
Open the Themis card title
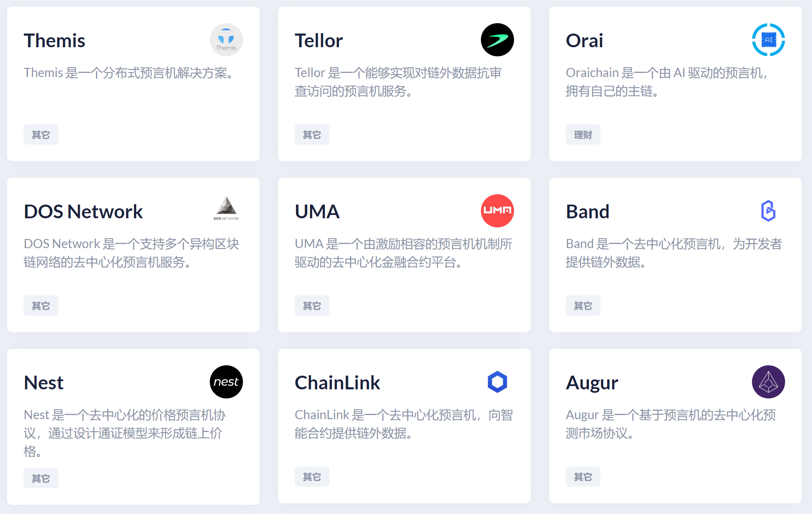tap(55, 41)
